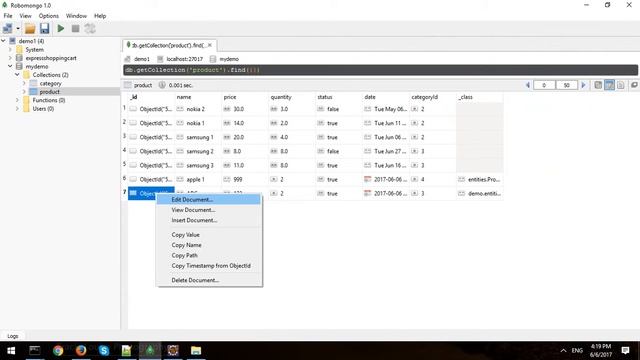Open the Options menu

coord(49,16)
